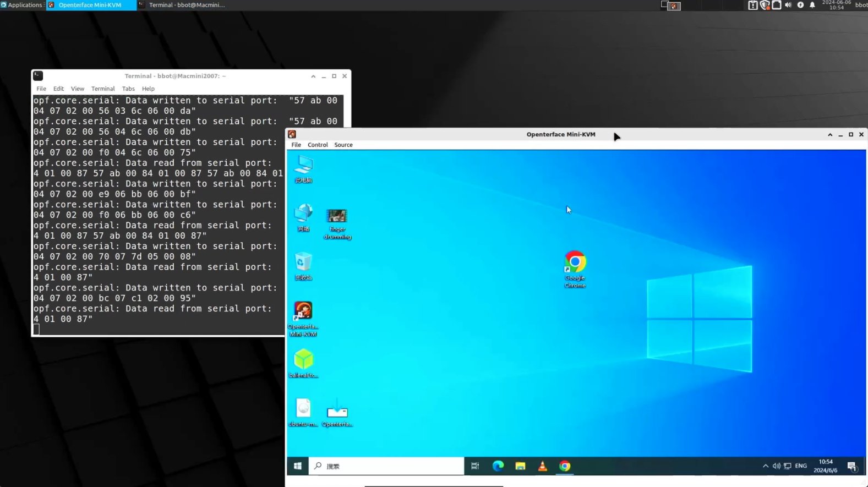This screenshot has height=487, width=868.
Task: Open the clipboard alert icon in the top panel
Action: coord(752,5)
